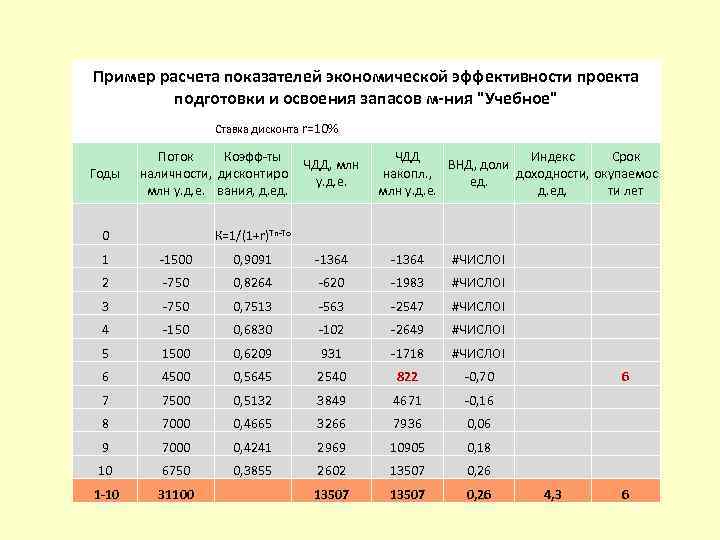The image size is (720, 540).
Task: Click the cash flow value -1500
Action: point(176,259)
